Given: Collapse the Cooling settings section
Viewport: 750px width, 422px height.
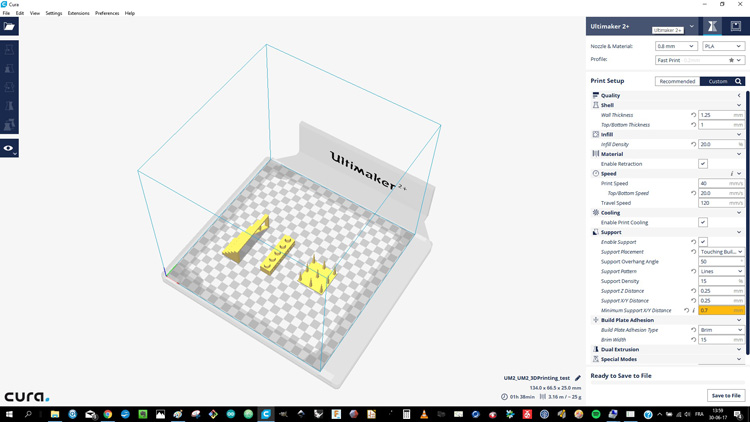Looking at the screenshot, I should (667, 212).
